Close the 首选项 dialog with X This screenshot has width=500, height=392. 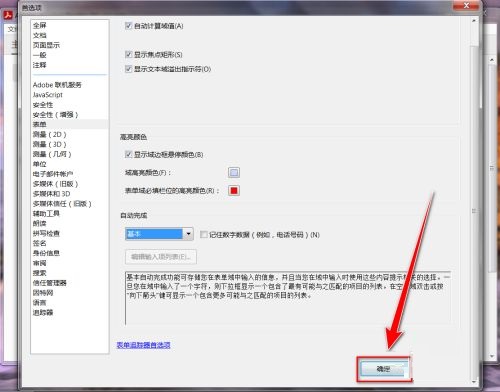pyautogui.click(x=466, y=5)
